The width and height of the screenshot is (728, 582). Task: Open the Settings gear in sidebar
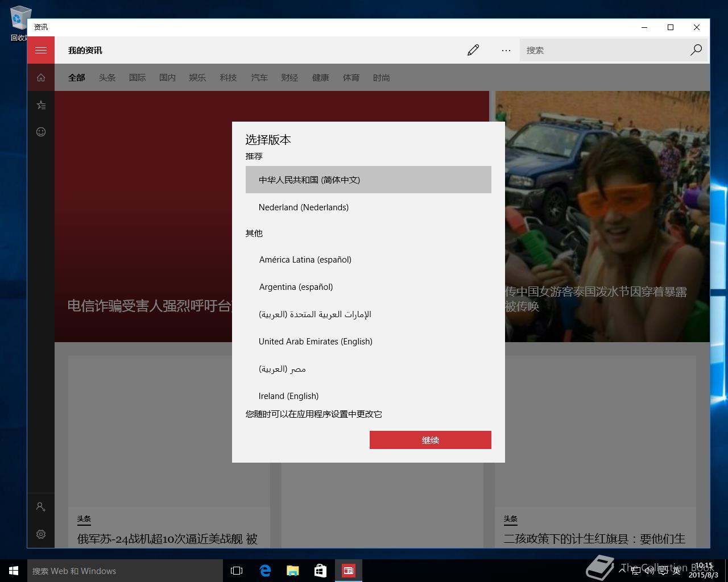click(41, 534)
